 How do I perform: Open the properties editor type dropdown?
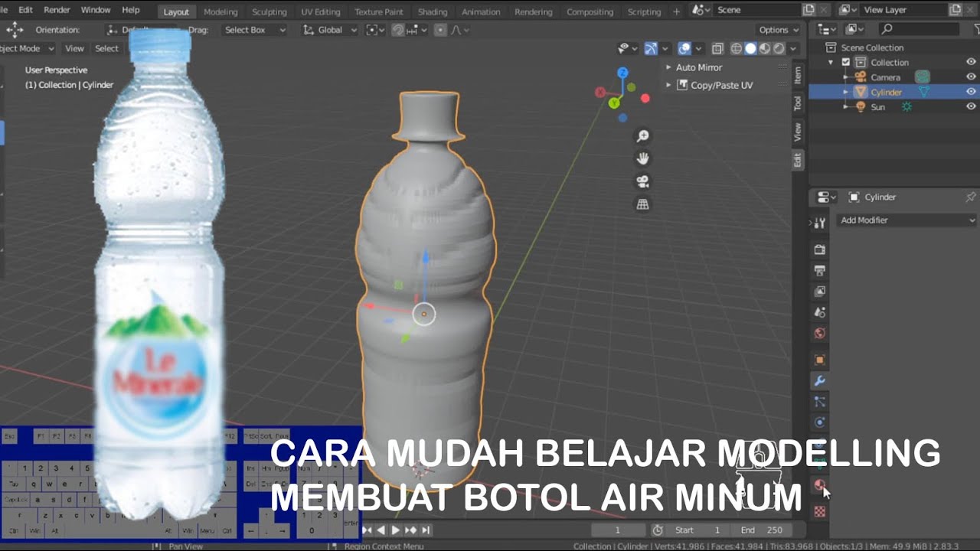tap(827, 197)
